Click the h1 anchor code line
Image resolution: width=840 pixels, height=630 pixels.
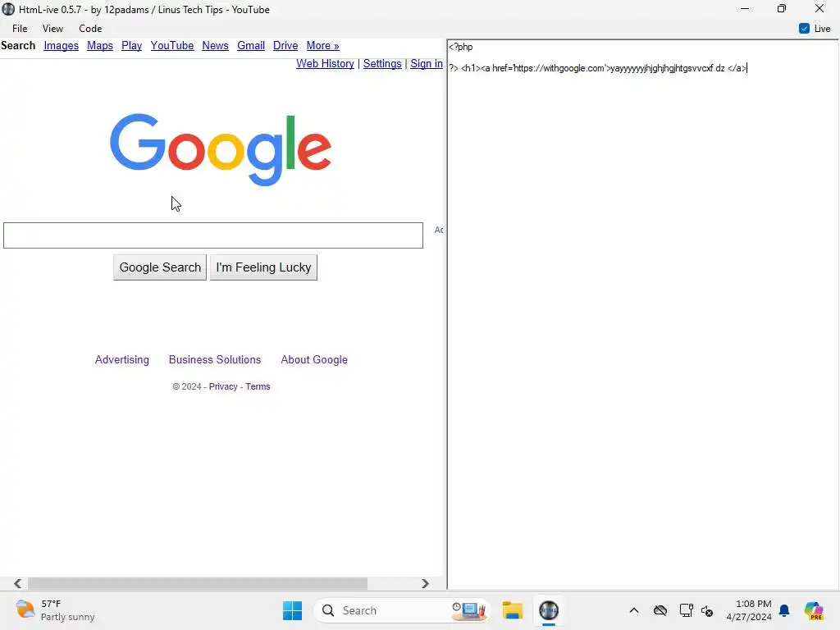coord(598,68)
